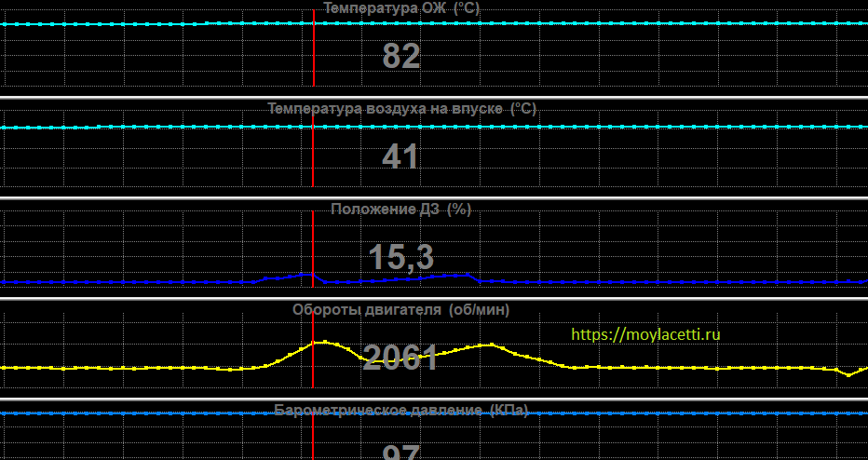Click the moylacetti.ru website link
This screenshot has width=868, height=460.
(645, 333)
